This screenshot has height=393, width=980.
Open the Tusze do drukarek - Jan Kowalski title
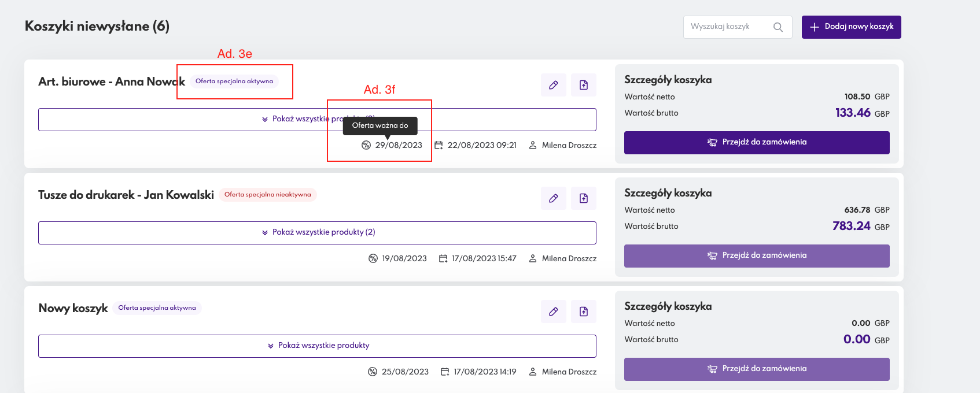126,195
